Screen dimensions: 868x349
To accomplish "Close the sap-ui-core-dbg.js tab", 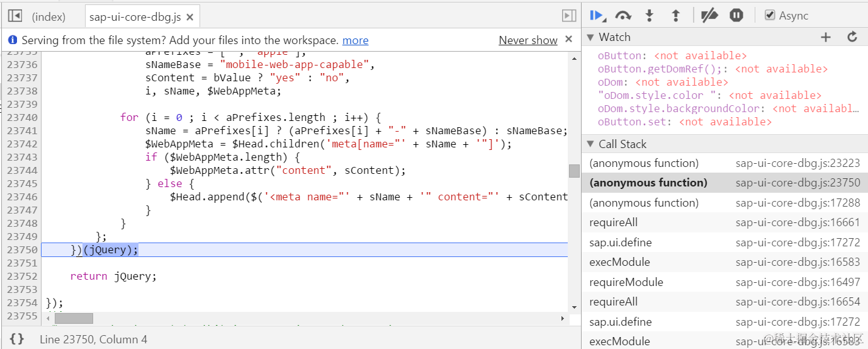I will pyautogui.click(x=190, y=17).
